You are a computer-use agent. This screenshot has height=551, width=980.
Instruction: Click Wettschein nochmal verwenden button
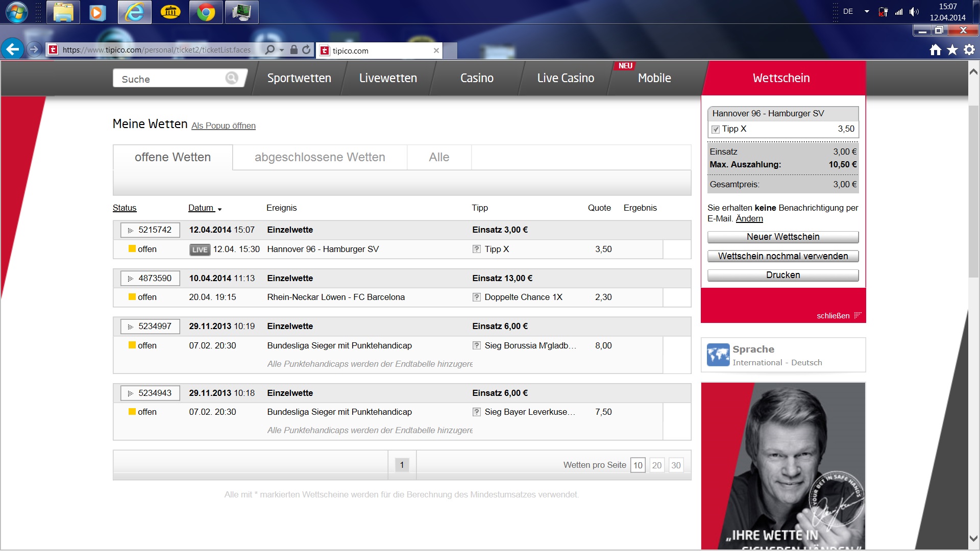[x=783, y=257]
